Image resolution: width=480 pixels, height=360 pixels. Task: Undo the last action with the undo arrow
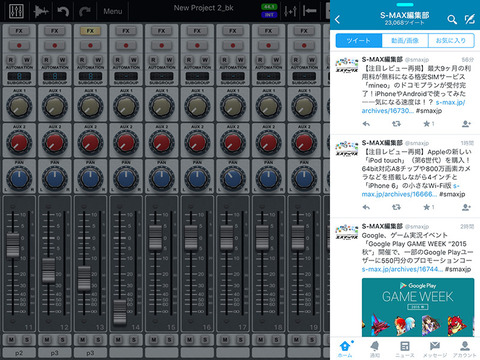pos(63,11)
